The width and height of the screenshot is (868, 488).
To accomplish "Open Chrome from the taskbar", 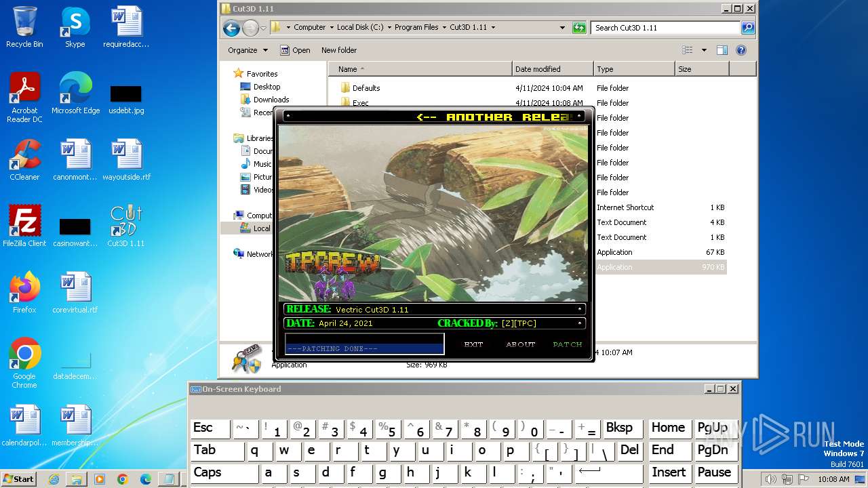I will point(123,479).
